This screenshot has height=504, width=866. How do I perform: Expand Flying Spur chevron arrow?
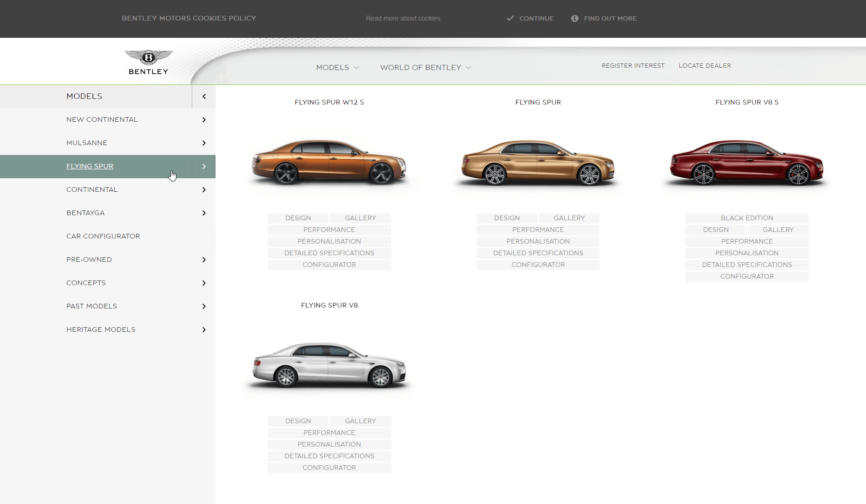[x=204, y=166]
